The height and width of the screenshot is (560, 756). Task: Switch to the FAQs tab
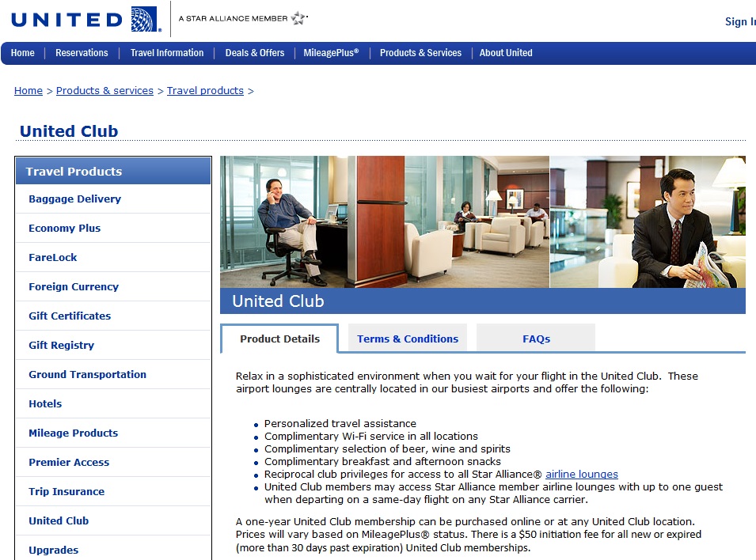click(x=536, y=339)
